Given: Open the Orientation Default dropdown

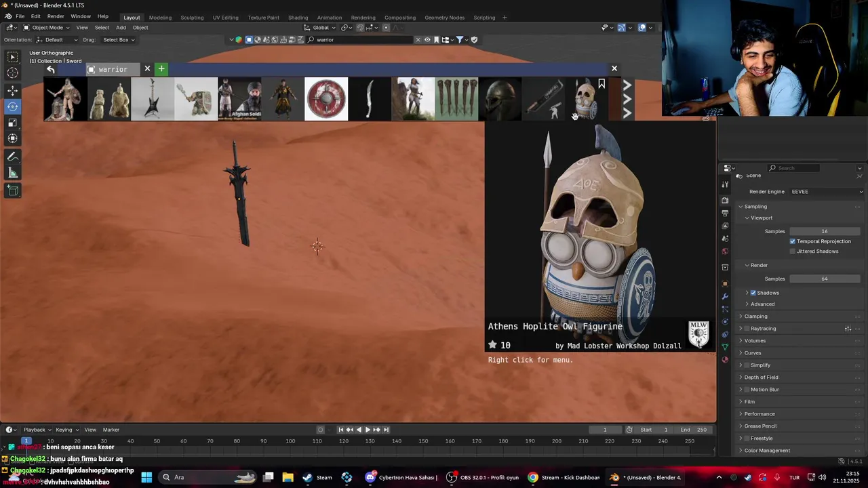Looking at the screenshot, I should (x=56, y=40).
